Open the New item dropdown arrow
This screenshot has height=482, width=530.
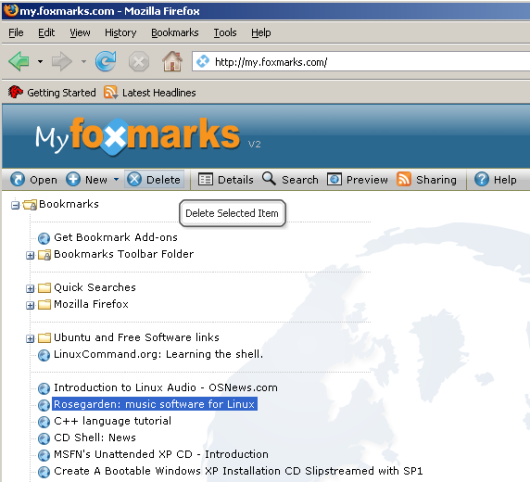116,179
